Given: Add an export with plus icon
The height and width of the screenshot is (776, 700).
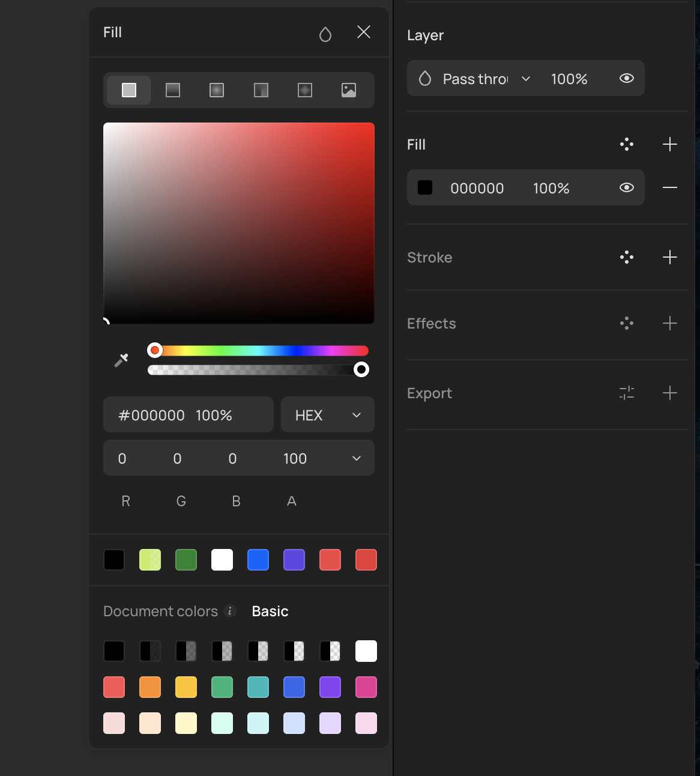Looking at the screenshot, I should 670,393.
